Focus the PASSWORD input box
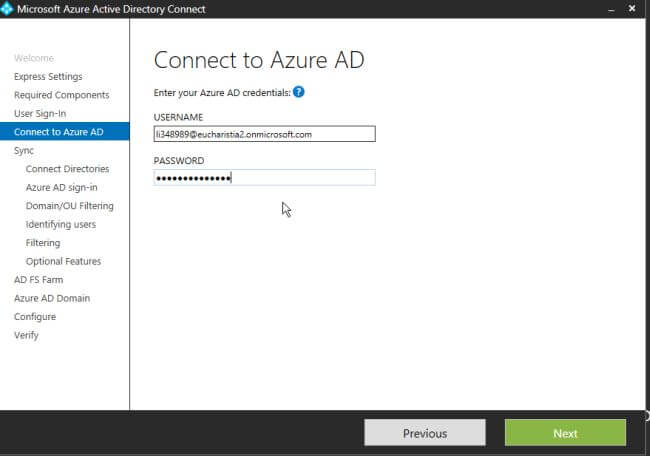Viewport: 650px width, 456px height. (264, 177)
